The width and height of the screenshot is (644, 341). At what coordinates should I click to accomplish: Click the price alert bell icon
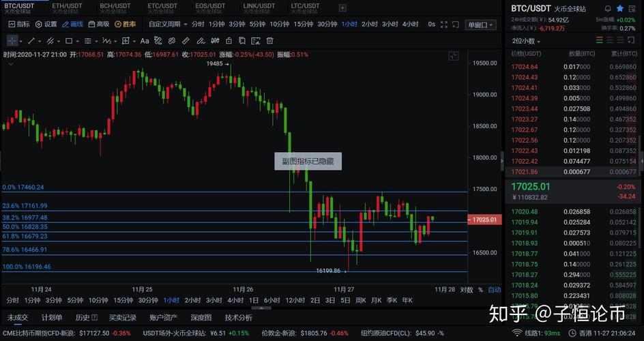pyautogui.click(x=608, y=8)
